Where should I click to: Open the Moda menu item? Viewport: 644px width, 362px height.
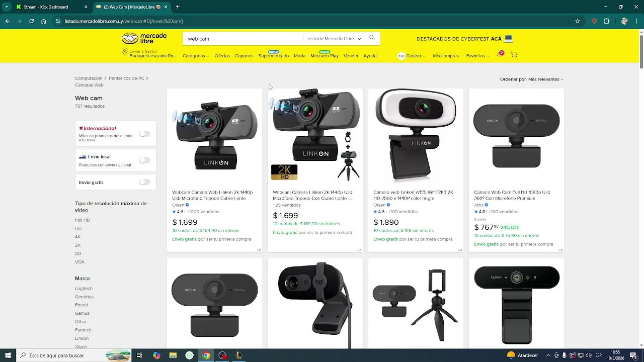click(x=299, y=56)
